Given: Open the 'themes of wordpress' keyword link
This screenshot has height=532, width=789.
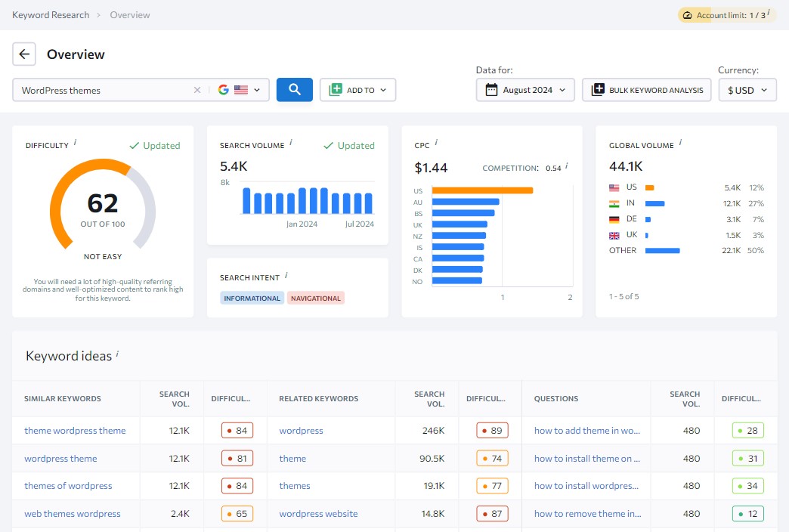Looking at the screenshot, I should (x=69, y=486).
